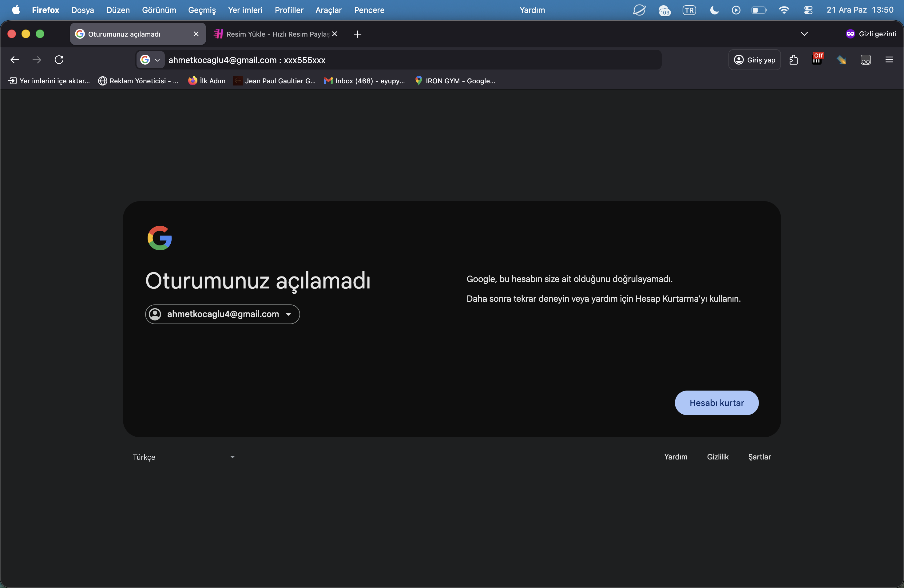
Task: Expand the ahmetkocaglu4@gmail.com account chooser
Action: [223, 314]
